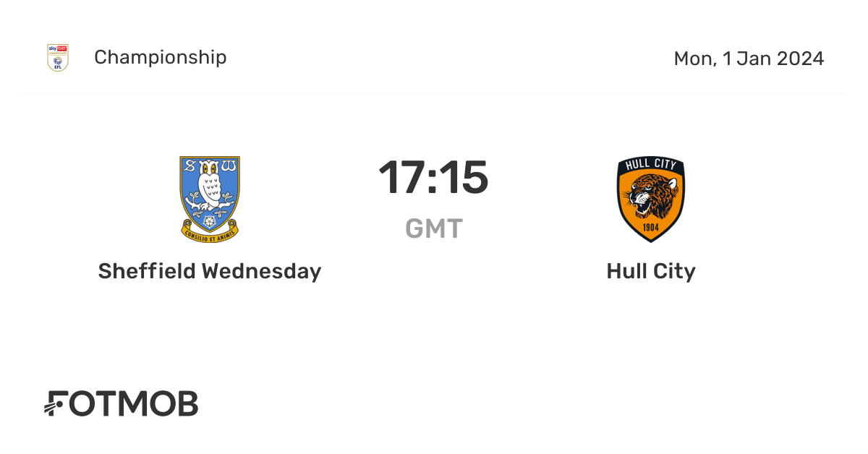Screen dimensions: 868x454
Task: Open the Championship league link
Action: (x=160, y=57)
